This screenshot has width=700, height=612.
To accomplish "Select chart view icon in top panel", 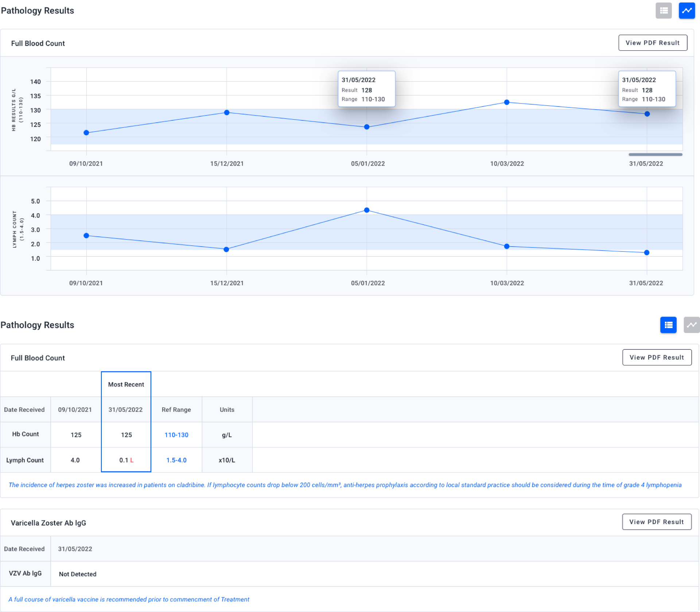I will click(x=687, y=11).
